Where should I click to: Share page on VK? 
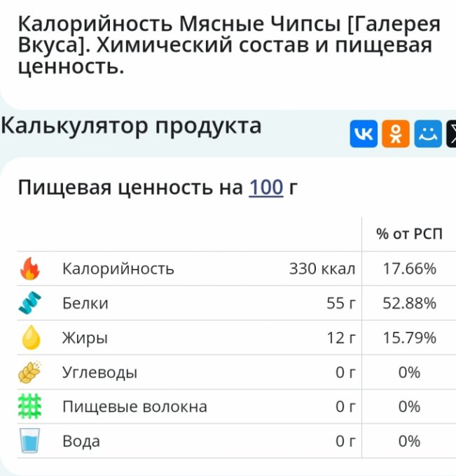point(364,134)
